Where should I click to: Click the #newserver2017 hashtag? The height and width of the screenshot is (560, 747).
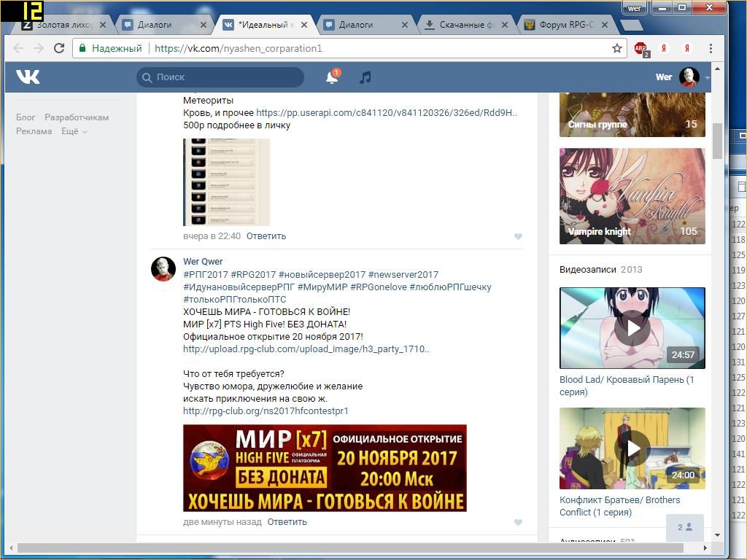(x=403, y=275)
